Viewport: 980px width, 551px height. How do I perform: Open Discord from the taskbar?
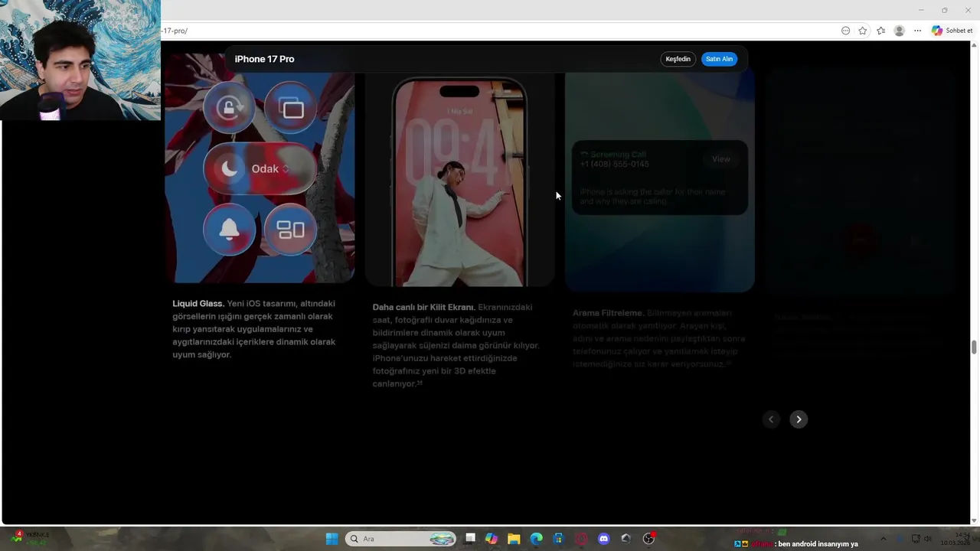coord(603,539)
